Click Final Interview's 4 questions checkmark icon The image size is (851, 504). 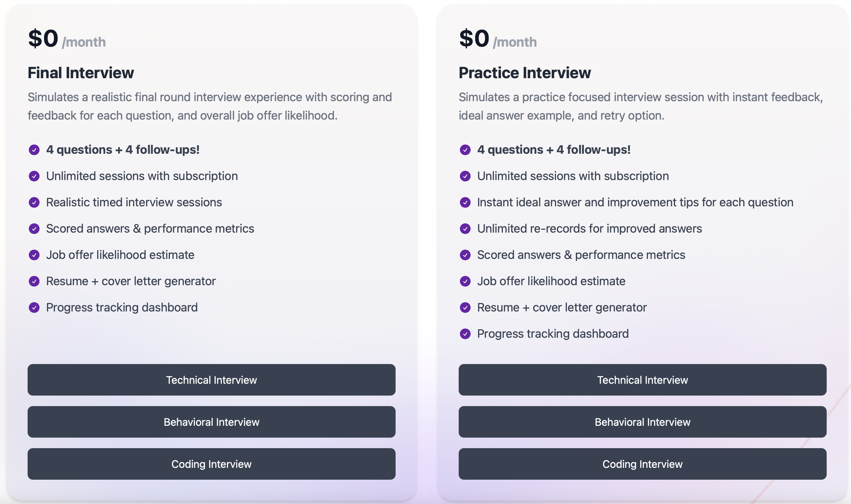pos(34,150)
